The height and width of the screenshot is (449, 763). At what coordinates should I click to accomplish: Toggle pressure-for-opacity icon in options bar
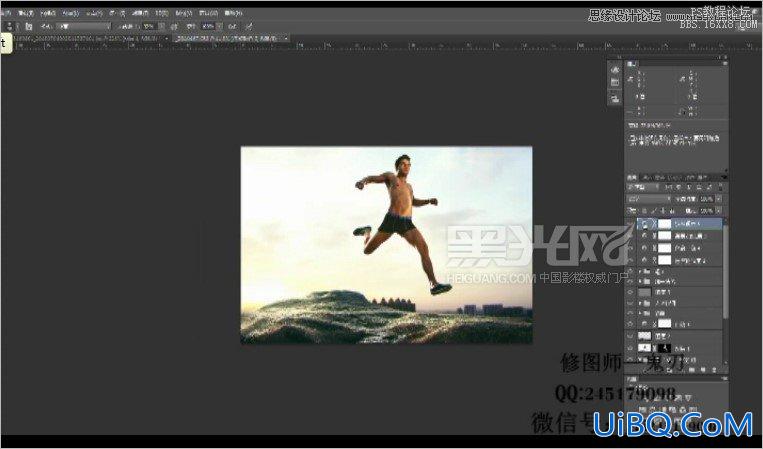174,27
